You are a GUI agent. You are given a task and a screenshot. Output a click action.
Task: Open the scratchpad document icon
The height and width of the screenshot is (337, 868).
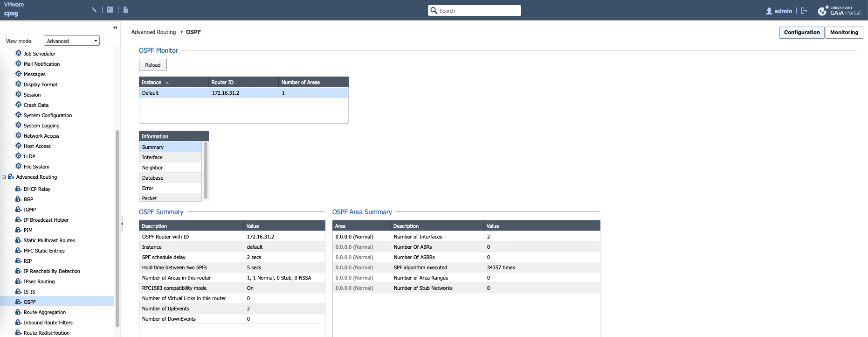click(x=126, y=10)
